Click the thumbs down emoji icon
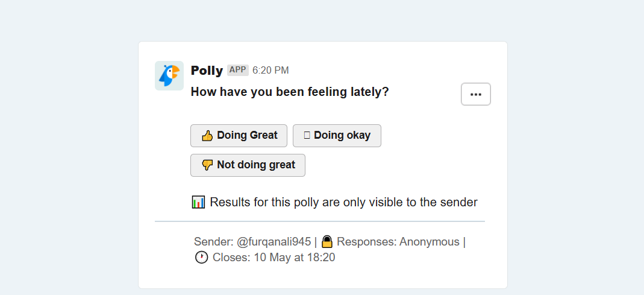 [x=207, y=165]
